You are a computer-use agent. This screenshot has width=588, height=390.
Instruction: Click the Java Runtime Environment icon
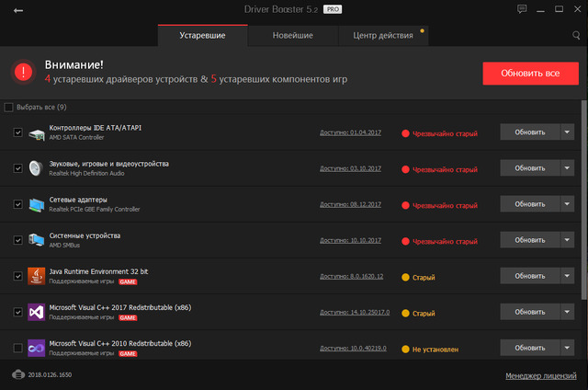click(36, 276)
